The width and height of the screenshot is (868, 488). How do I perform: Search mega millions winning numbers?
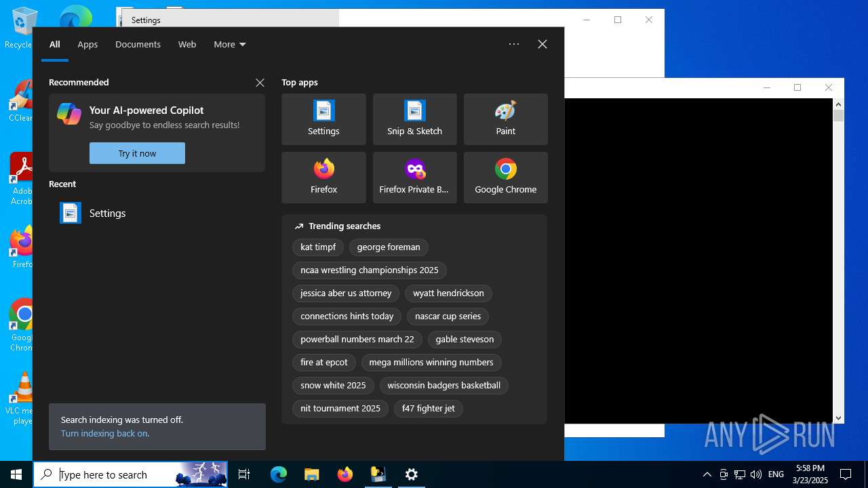pos(431,363)
